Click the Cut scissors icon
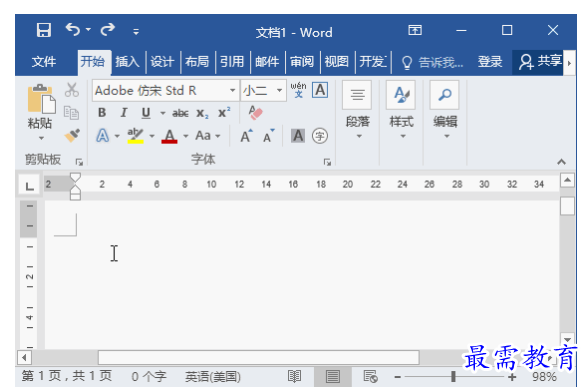The height and width of the screenshot is (389, 586). point(72,90)
